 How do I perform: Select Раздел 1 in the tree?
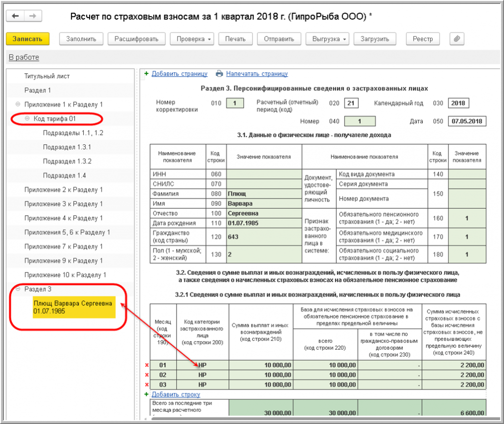[37, 91]
